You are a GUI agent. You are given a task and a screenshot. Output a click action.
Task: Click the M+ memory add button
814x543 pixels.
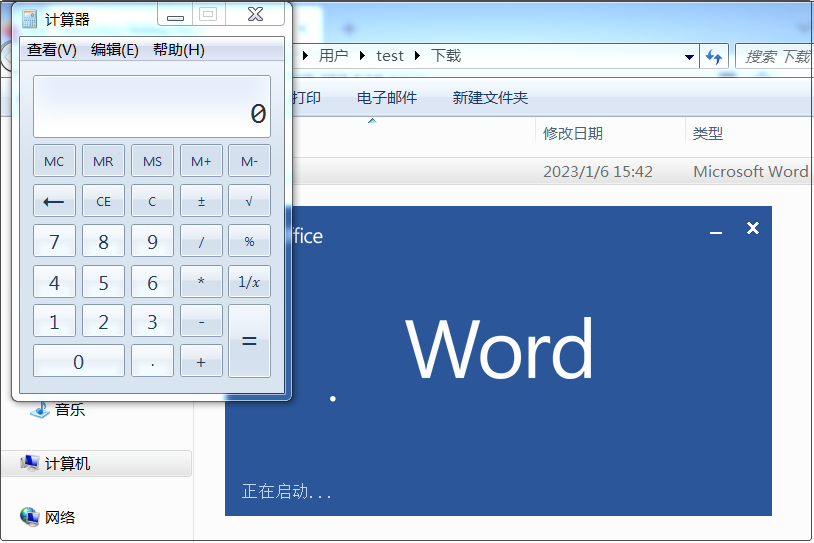click(201, 161)
